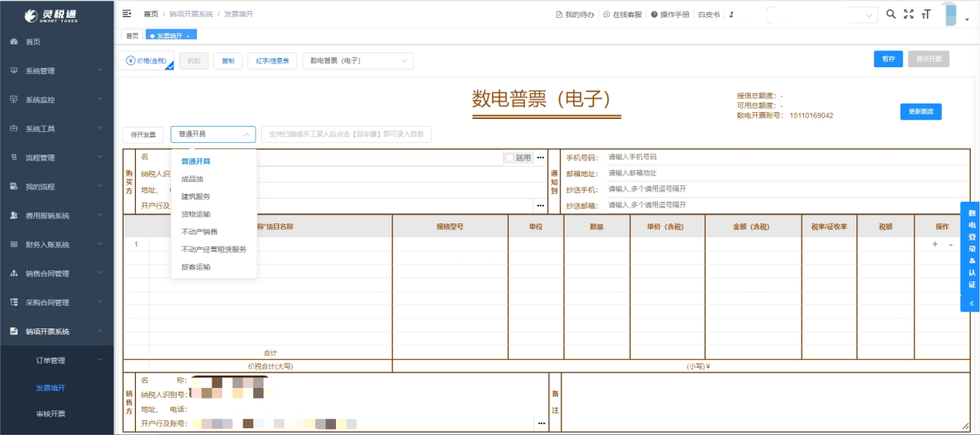Close the 普通开具 dropdown selector
This screenshot has width=980, height=435.
(x=213, y=134)
